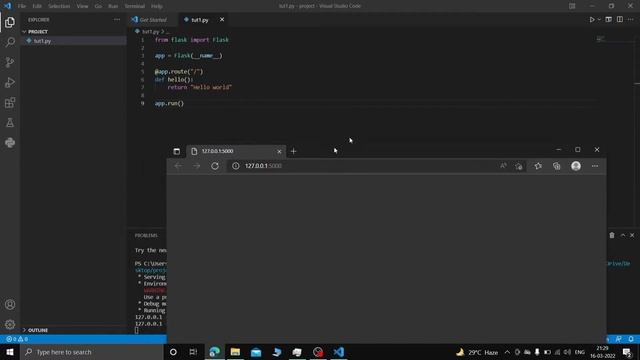The height and width of the screenshot is (360, 640).
Task: Click Read aloud icon in browser
Action: click(x=503, y=166)
